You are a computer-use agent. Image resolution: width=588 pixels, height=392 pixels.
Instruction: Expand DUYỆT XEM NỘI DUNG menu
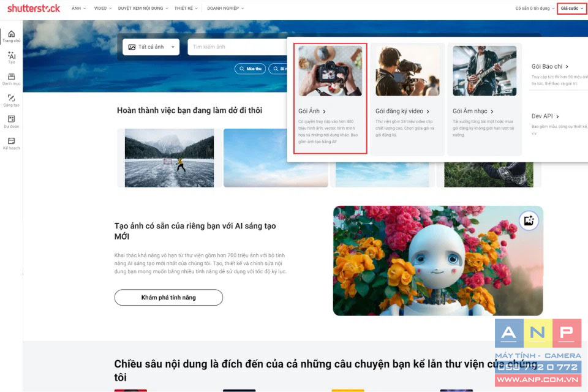pos(143,8)
